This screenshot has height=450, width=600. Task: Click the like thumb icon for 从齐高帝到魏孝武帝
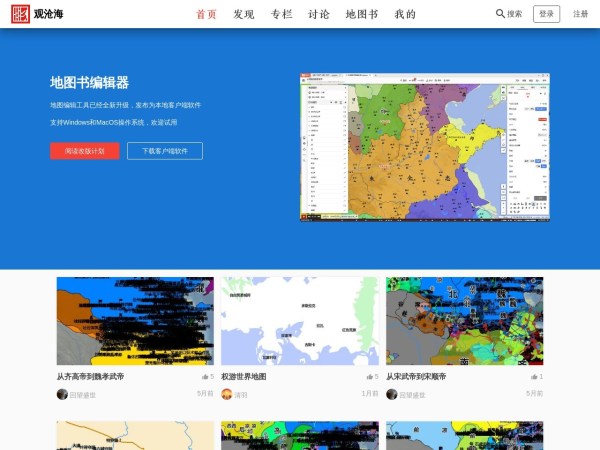pos(204,377)
